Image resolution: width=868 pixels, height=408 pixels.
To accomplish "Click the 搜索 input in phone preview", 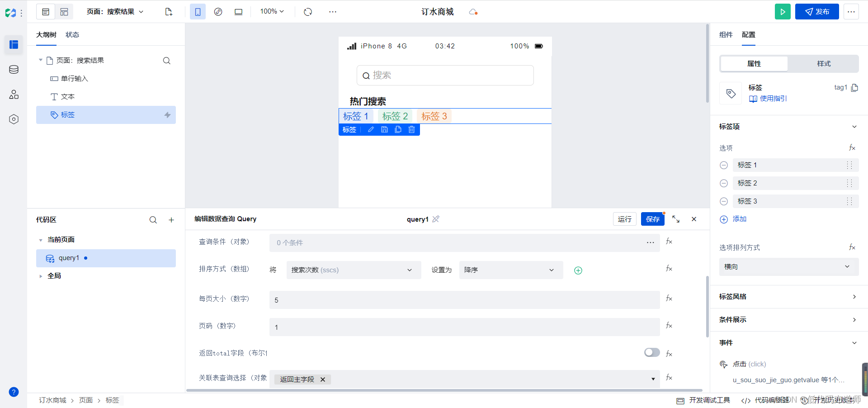I will 445,75.
